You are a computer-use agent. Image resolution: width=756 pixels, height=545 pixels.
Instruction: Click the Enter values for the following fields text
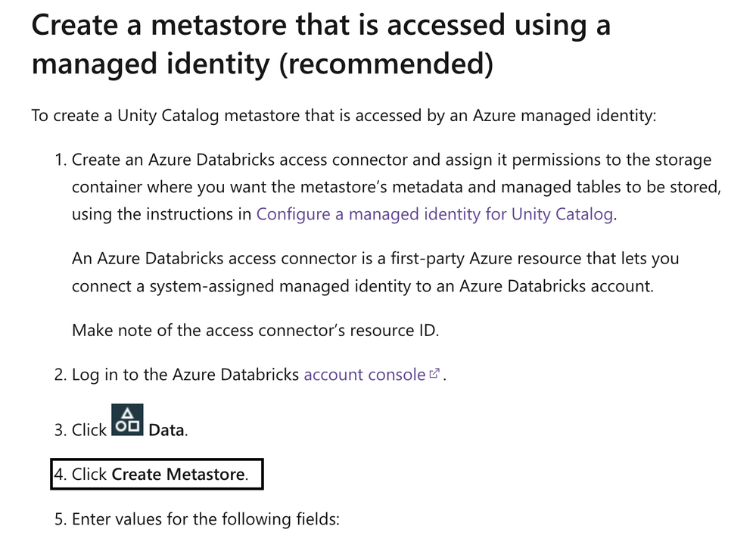click(x=206, y=519)
